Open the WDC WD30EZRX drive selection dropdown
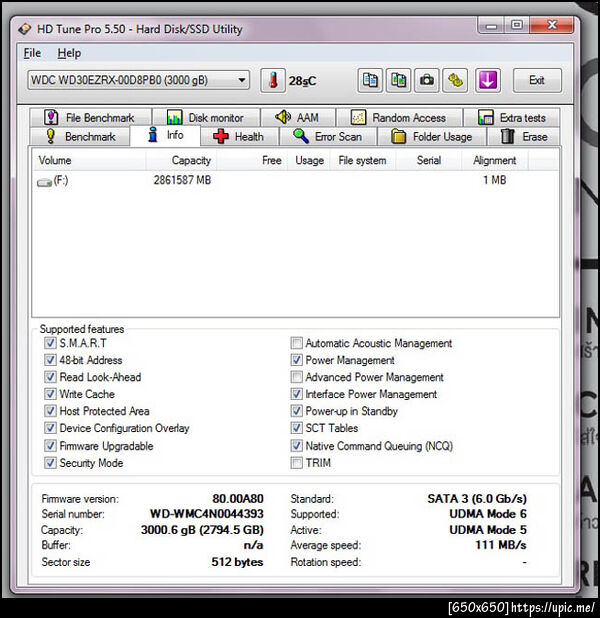The width and height of the screenshot is (600, 618). pyautogui.click(x=138, y=80)
